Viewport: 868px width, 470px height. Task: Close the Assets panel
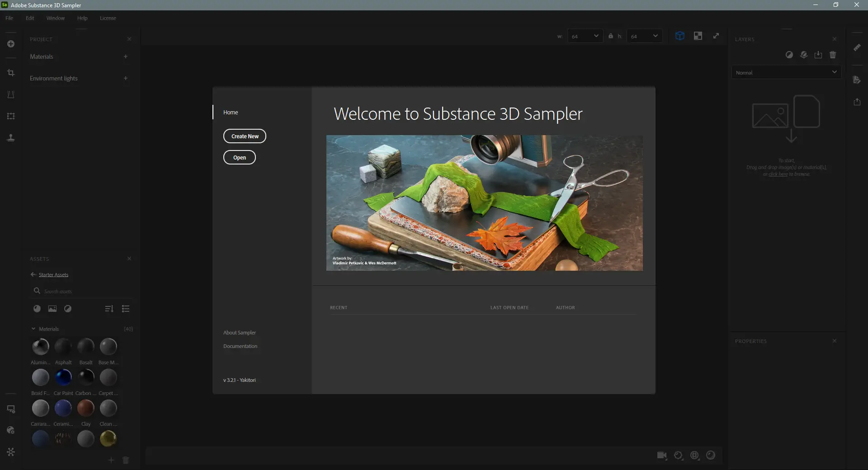pyautogui.click(x=129, y=258)
